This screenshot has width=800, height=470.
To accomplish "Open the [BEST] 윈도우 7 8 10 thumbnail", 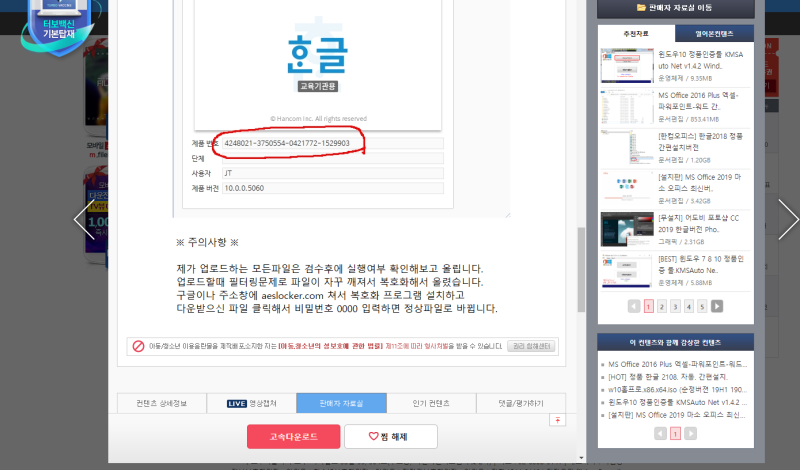I will [627, 270].
